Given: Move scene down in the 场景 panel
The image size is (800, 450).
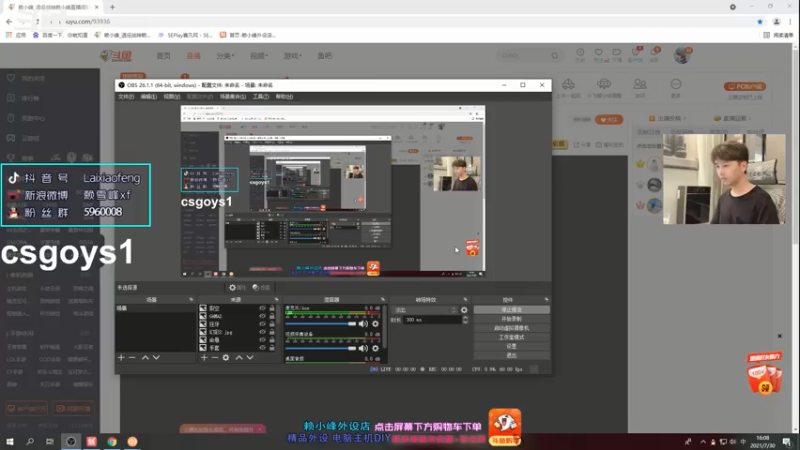Looking at the screenshot, I should pos(156,358).
